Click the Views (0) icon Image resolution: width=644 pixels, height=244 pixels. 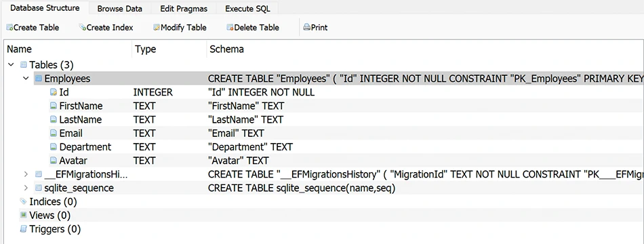click(24, 215)
